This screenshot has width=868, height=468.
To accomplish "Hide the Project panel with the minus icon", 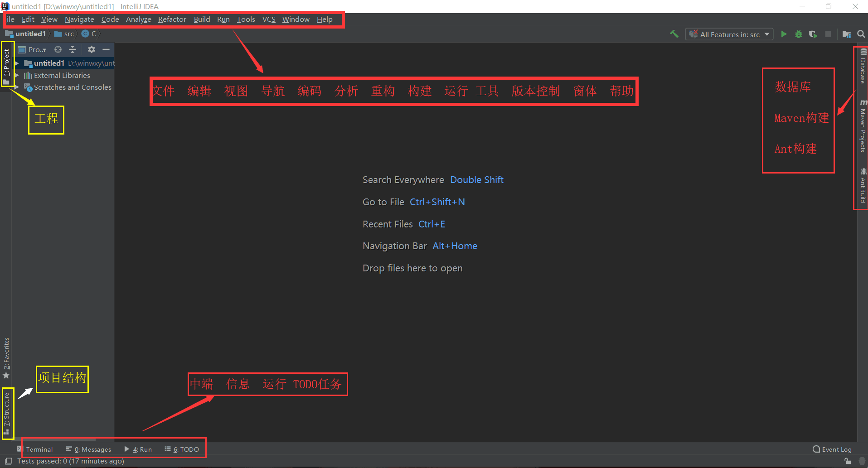I will 106,49.
